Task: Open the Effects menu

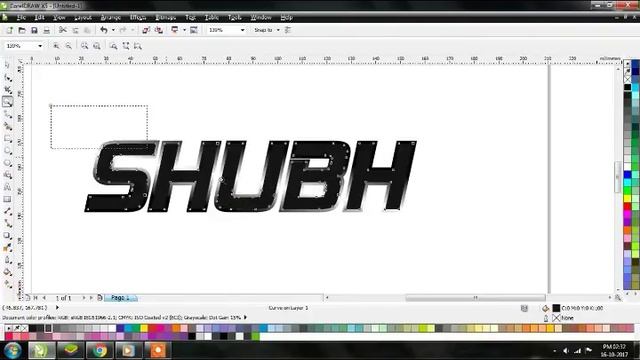Action: pos(138,18)
